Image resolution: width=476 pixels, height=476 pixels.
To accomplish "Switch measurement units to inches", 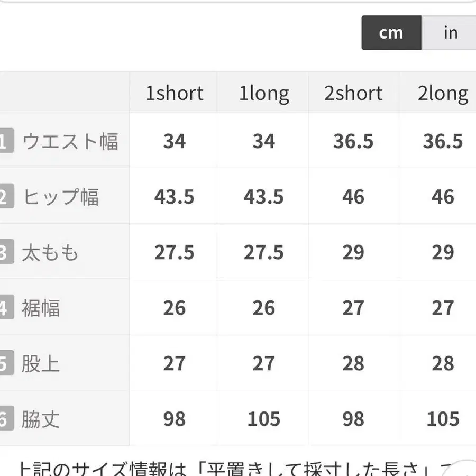I will (x=449, y=32).
